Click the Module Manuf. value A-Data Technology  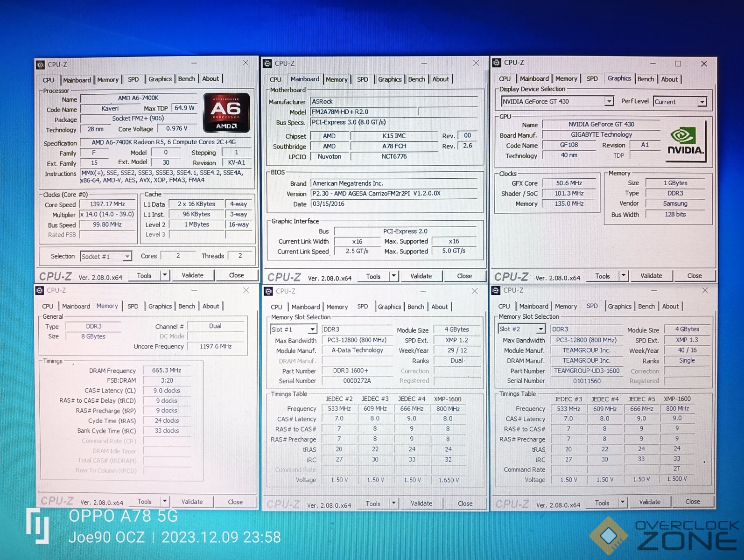coord(358,350)
